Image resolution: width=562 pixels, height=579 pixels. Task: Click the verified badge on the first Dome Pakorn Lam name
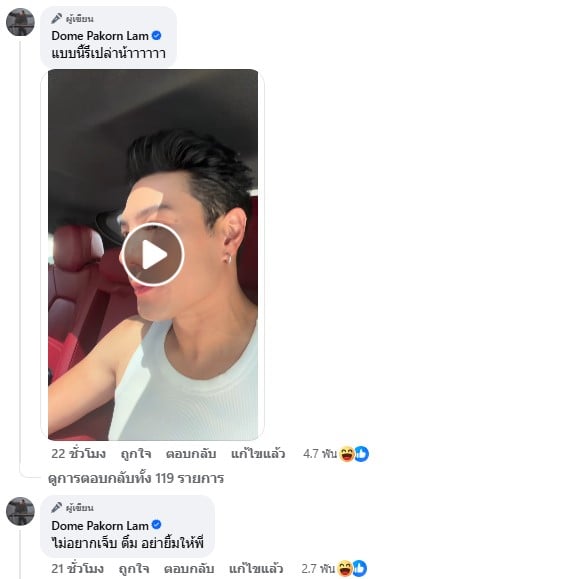(x=157, y=35)
